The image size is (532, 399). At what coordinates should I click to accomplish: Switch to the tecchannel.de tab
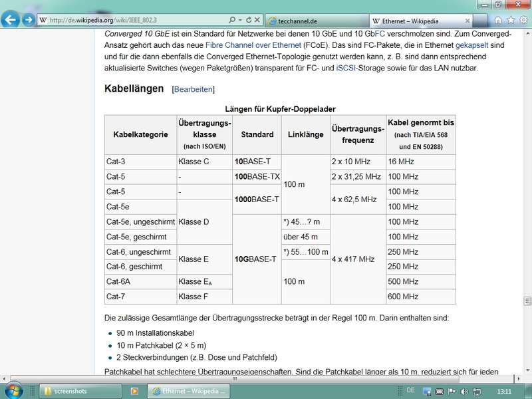point(317,21)
